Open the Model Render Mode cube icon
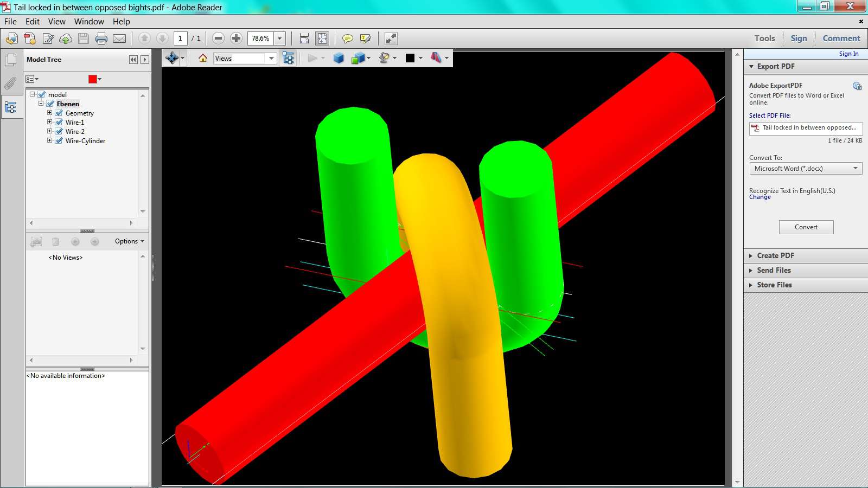This screenshot has width=868, height=488. pyautogui.click(x=358, y=58)
